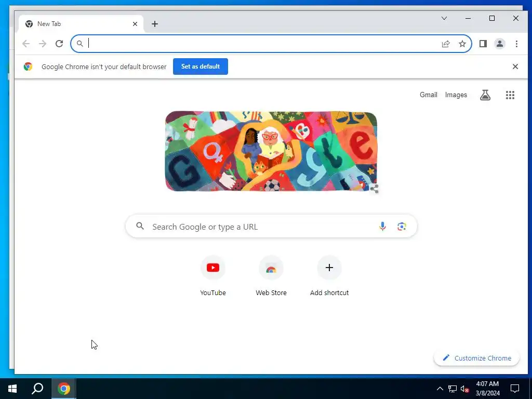This screenshot has height=399, width=532.
Task: Open the muted volume tray icon
Action: (x=465, y=389)
